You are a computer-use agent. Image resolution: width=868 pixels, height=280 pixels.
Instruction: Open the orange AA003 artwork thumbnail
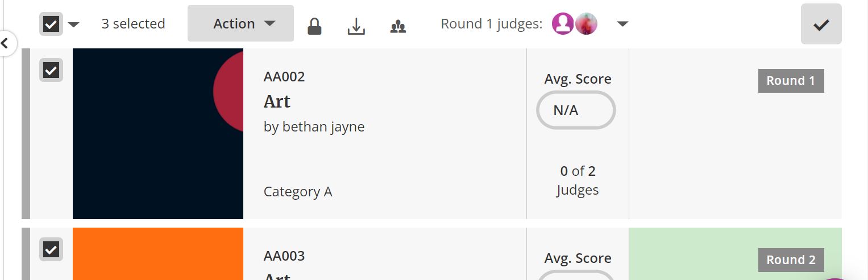157,254
